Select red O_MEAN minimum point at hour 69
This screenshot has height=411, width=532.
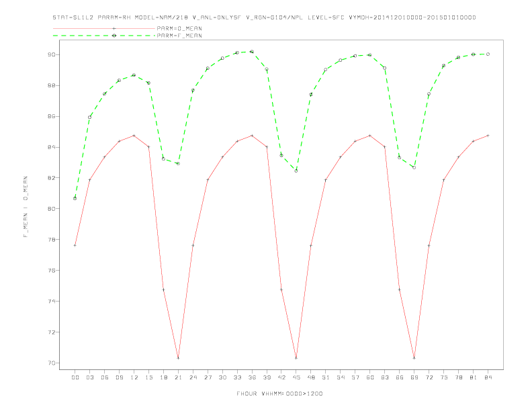point(414,358)
